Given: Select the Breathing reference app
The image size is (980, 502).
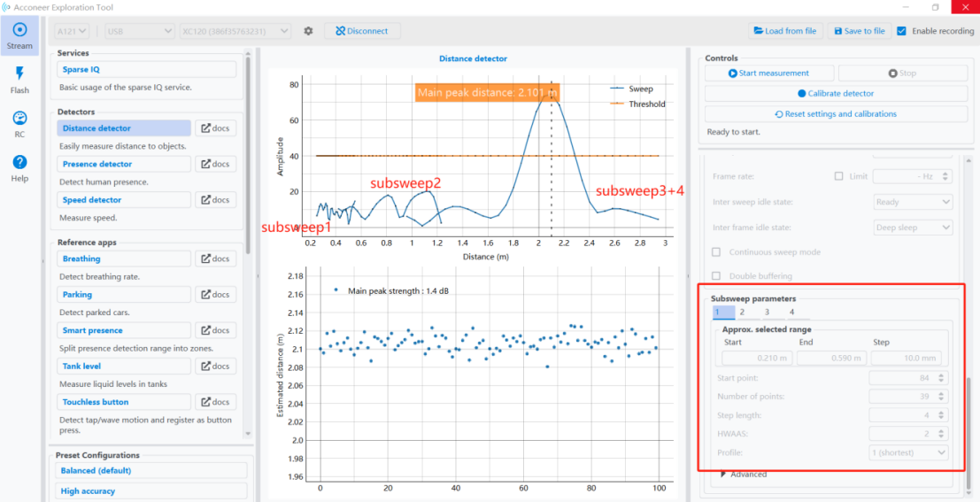Looking at the screenshot, I should click(123, 259).
